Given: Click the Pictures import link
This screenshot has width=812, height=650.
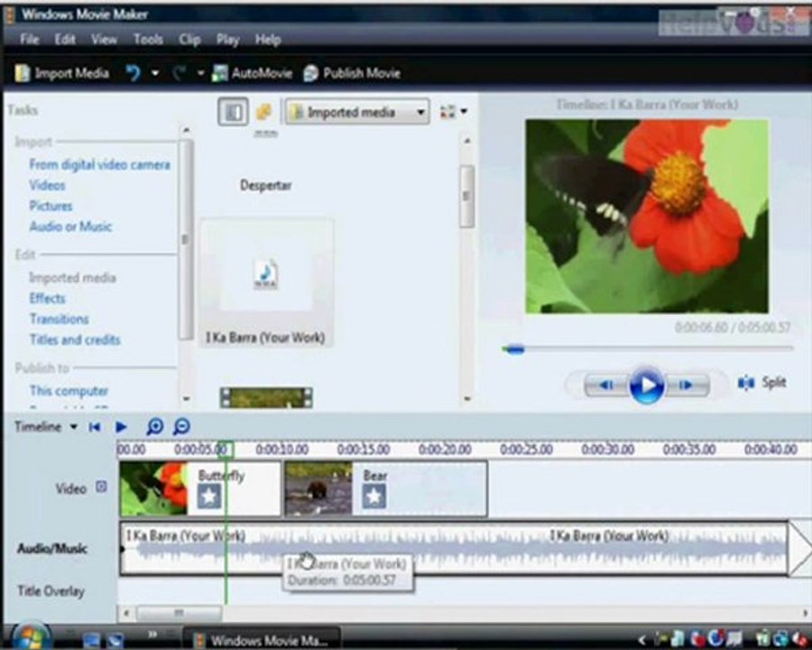Looking at the screenshot, I should tap(51, 206).
